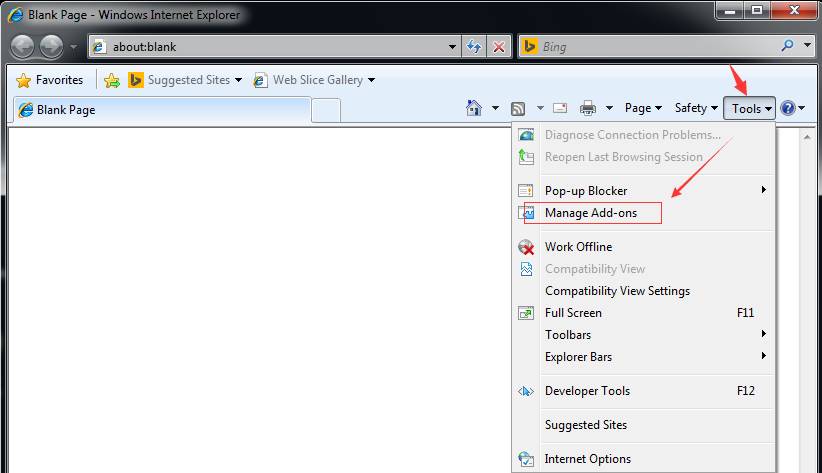The width and height of the screenshot is (822, 473).
Task: Select Reopen Last Browsing Session
Action: click(644, 157)
